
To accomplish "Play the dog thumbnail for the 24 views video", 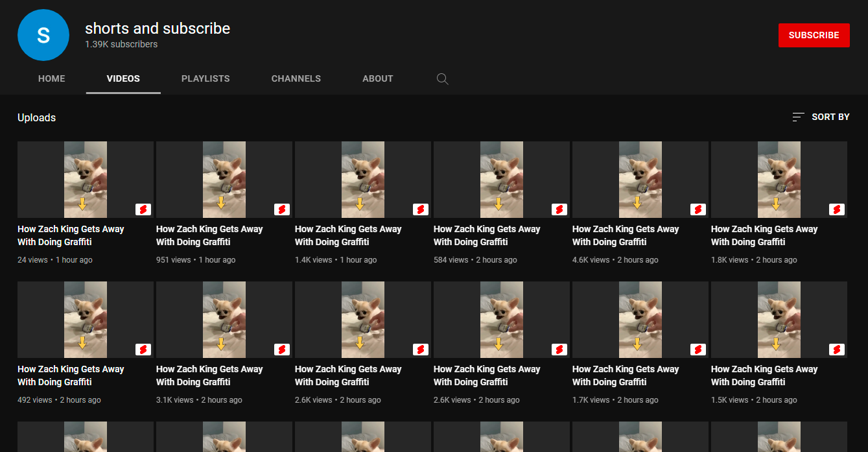I will point(86,180).
